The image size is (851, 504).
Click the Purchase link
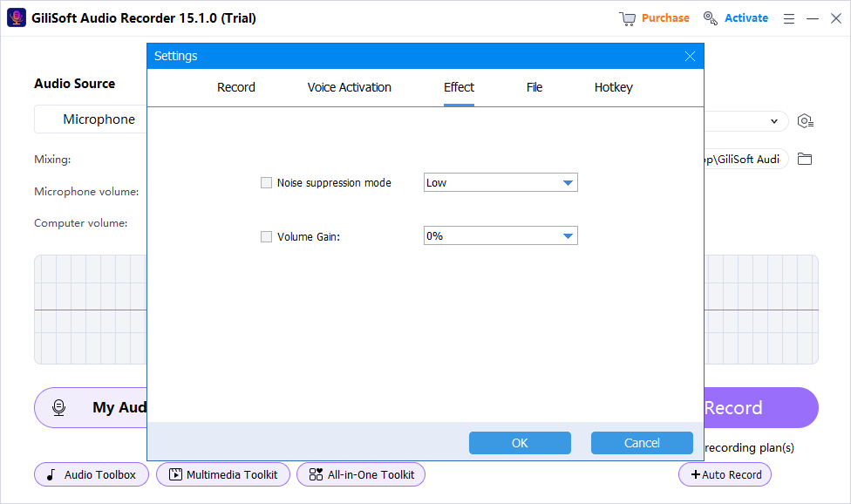[x=665, y=18]
